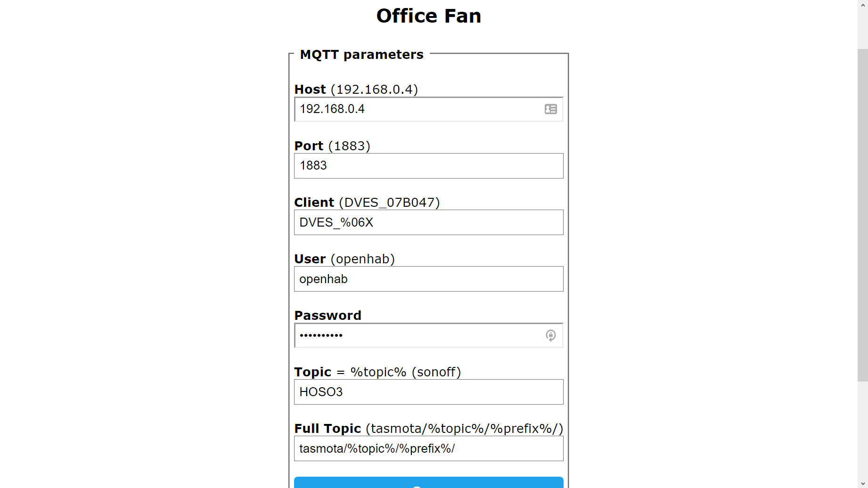The height and width of the screenshot is (488, 868).
Task: Click the User field containing openhab
Action: pyautogui.click(x=428, y=279)
